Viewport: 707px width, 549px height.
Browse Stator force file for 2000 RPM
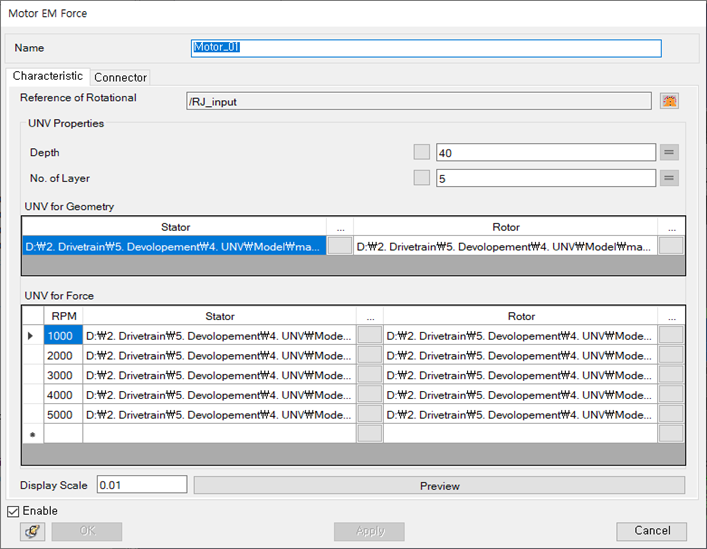pyautogui.click(x=370, y=355)
